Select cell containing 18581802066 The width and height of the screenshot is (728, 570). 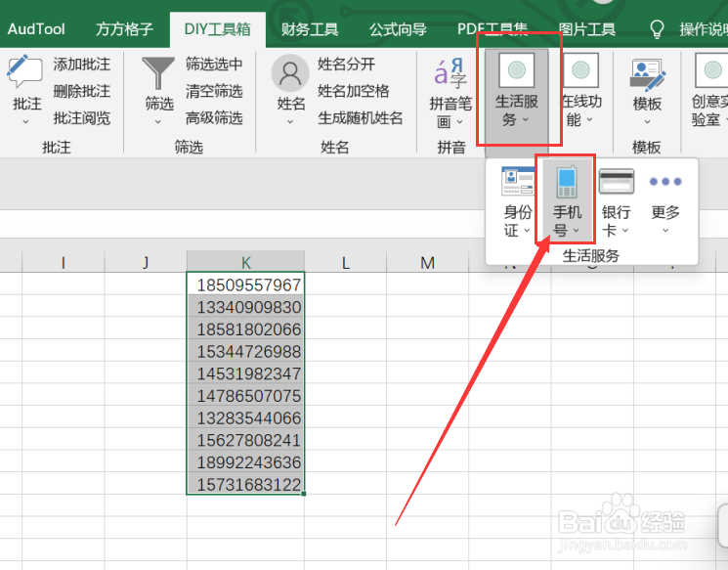click(245, 329)
